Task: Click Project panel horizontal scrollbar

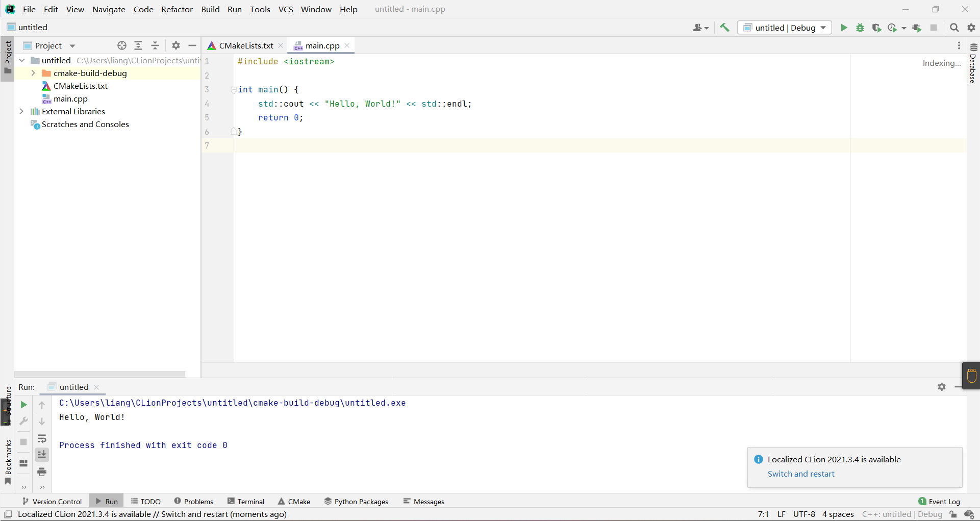Action: [100, 374]
